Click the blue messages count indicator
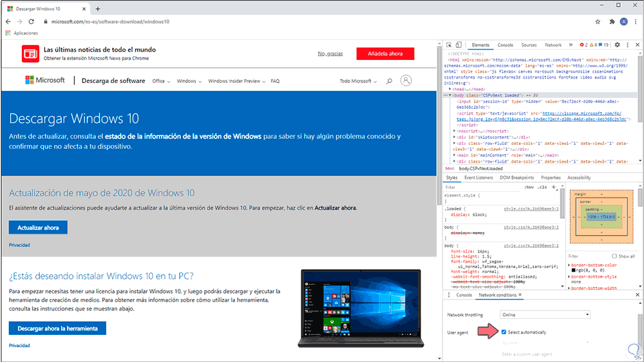This screenshot has height=362, width=644. point(604,45)
